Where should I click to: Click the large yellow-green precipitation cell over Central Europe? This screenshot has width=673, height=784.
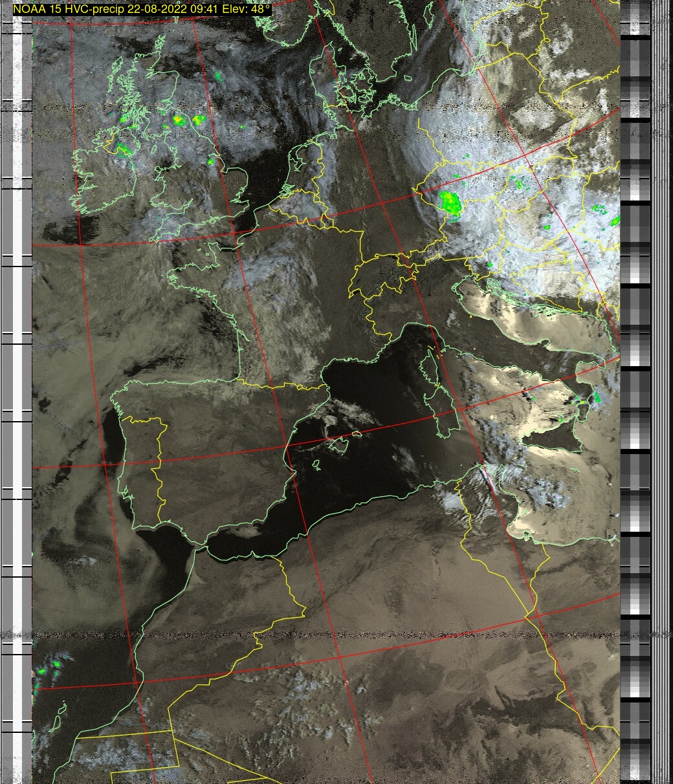449,203
